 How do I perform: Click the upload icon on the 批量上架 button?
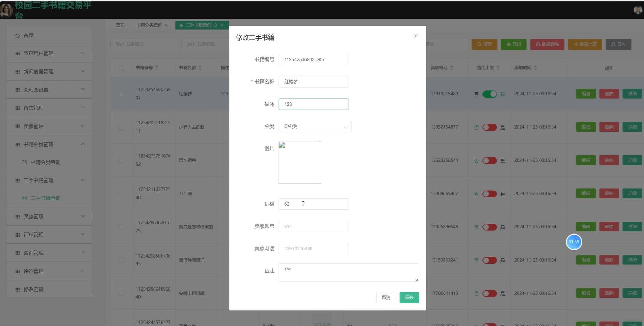tap(576, 44)
